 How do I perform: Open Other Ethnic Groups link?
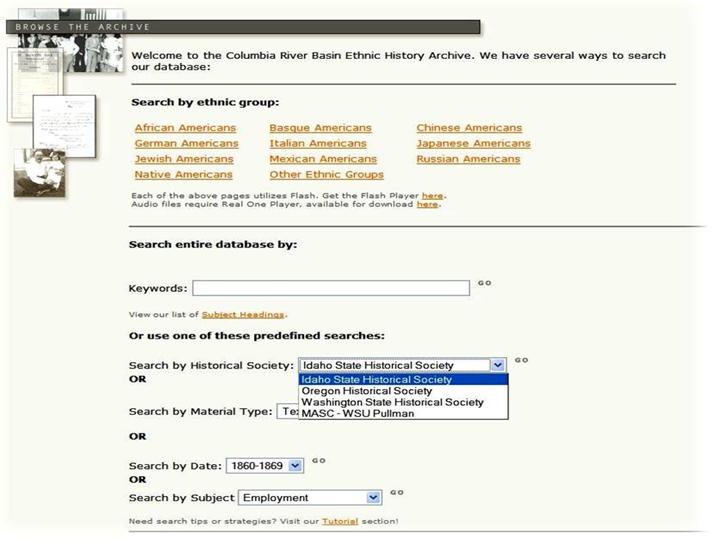326,174
